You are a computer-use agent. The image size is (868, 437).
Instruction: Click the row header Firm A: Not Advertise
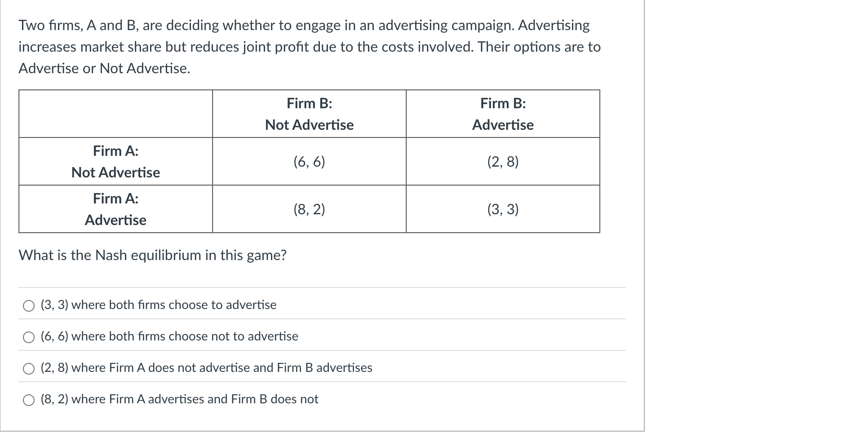115,161
